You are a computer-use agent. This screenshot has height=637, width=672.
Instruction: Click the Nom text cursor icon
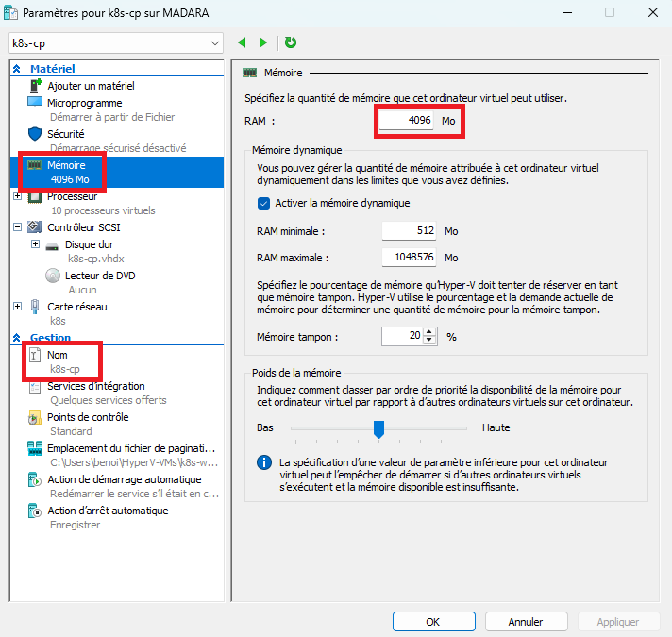coord(35,355)
